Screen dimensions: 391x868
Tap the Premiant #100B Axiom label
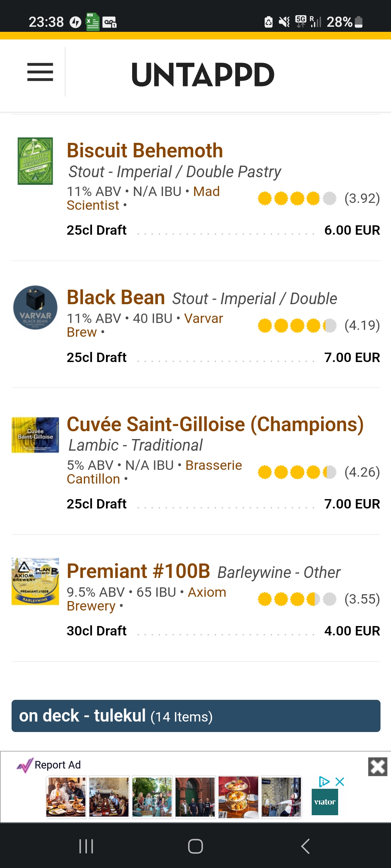[x=35, y=581]
